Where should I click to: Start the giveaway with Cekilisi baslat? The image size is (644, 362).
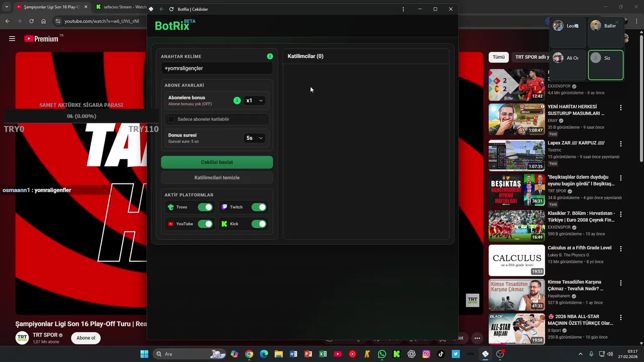pyautogui.click(x=217, y=162)
